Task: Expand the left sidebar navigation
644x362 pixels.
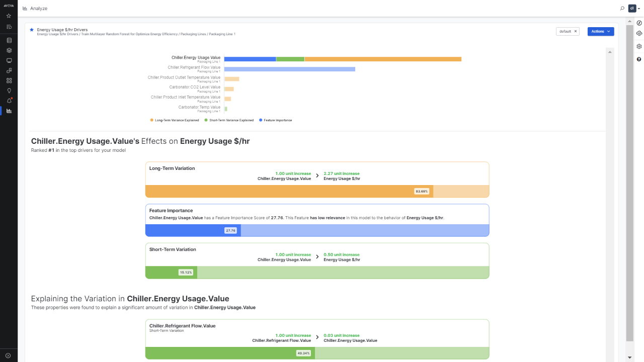Action: (x=9, y=355)
